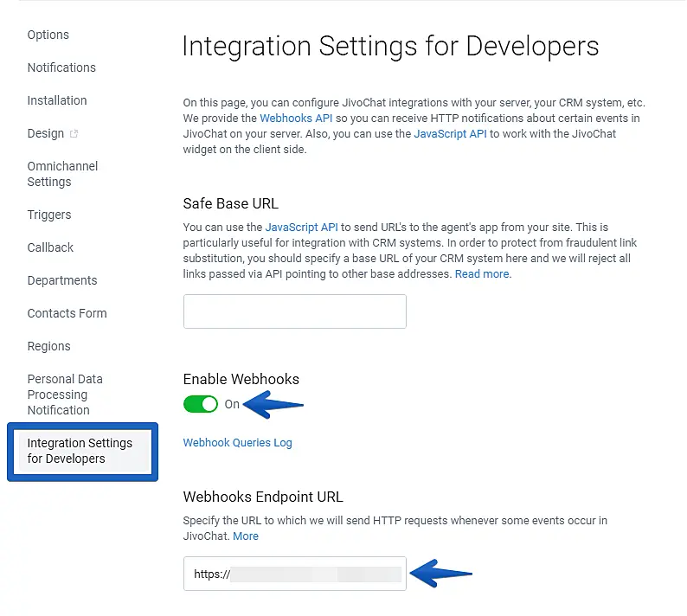The width and height of the screenshot is (687, 616).
Task: Click the external link icon beside Design
Action: point(74,134)
